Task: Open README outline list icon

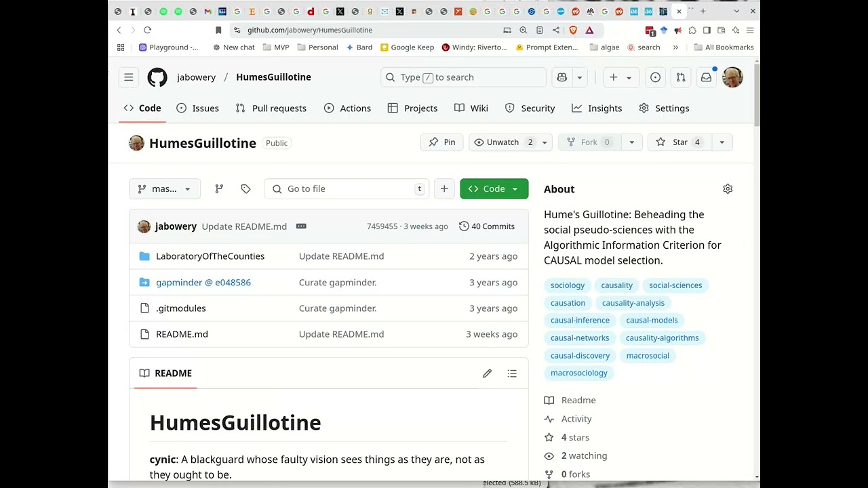Action: (512, 373)
